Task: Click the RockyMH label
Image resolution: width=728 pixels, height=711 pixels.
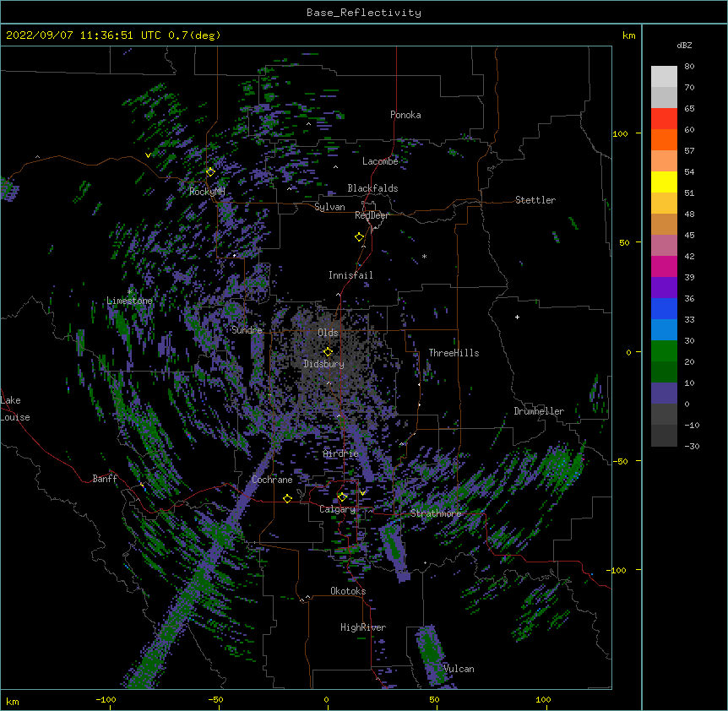Action: pos(207,192)
